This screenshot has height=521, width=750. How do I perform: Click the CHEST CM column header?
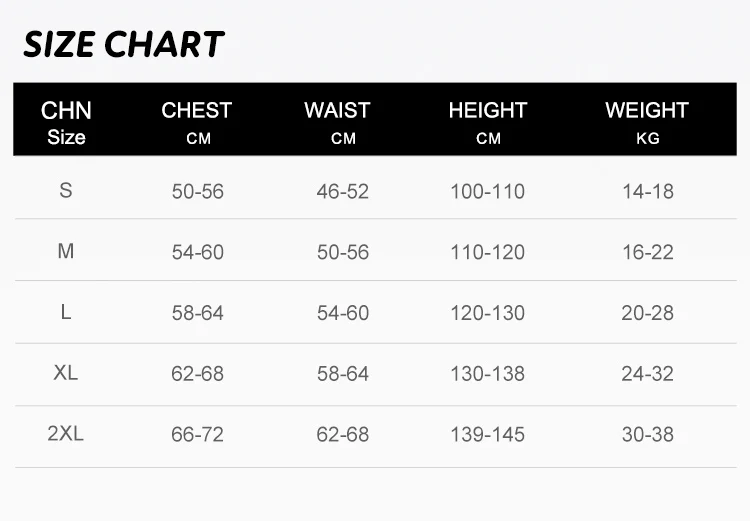coord(197,123)
